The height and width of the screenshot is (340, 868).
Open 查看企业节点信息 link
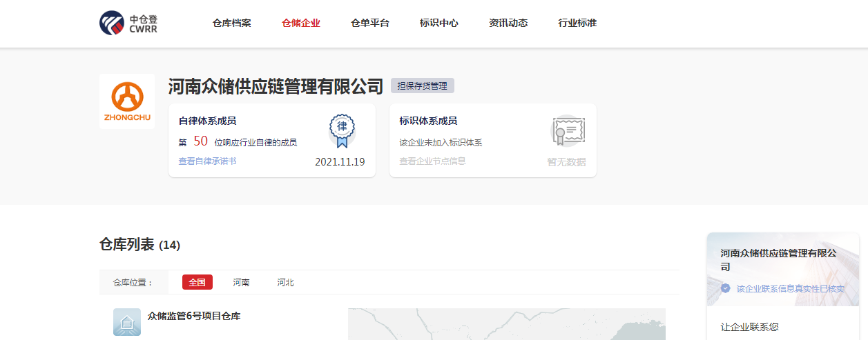tap(432, 161)
